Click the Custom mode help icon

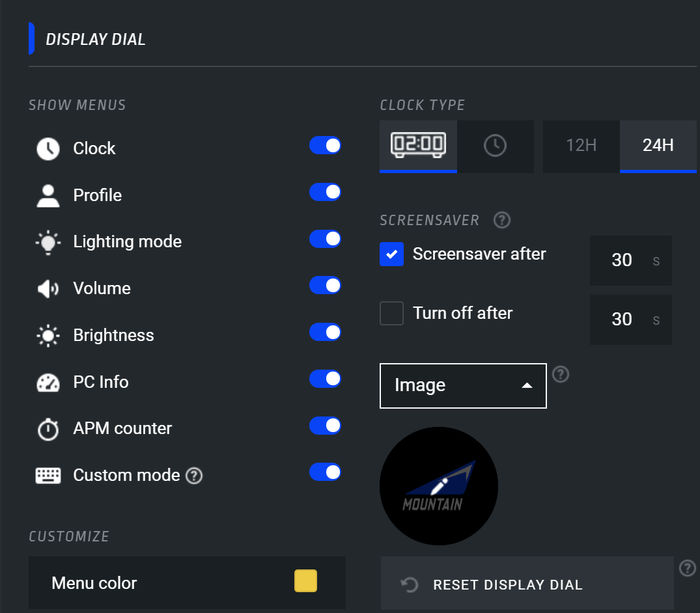(x=194, y=476)
